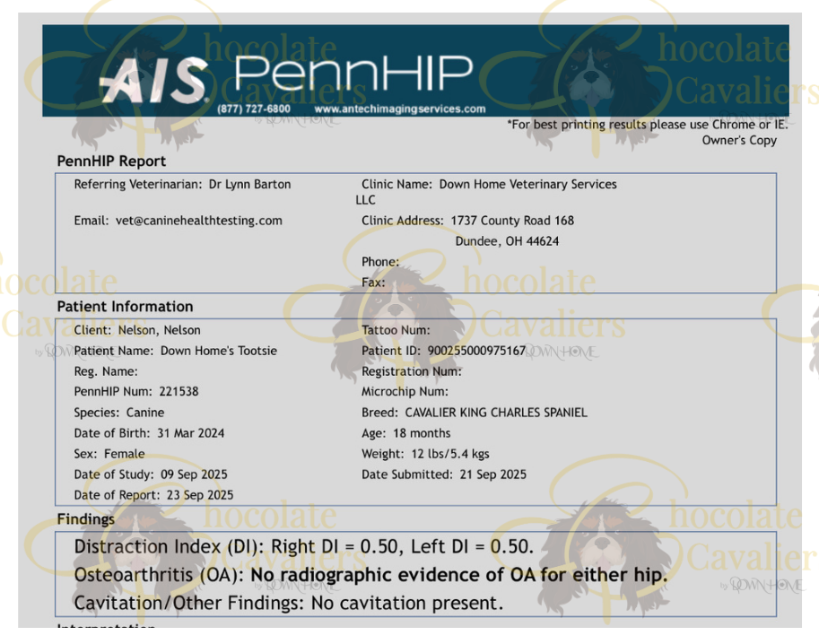The width and height of the screenshot is (819, 644).
Task: Click the 'Dundee, OH 44624' line
Action: click(x=507, y=241)
